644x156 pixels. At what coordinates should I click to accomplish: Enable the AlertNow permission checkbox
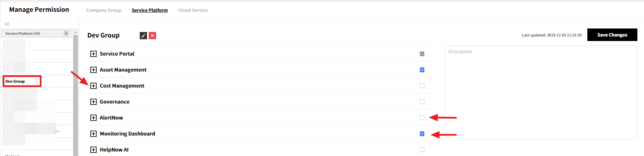tap(422, 118)
